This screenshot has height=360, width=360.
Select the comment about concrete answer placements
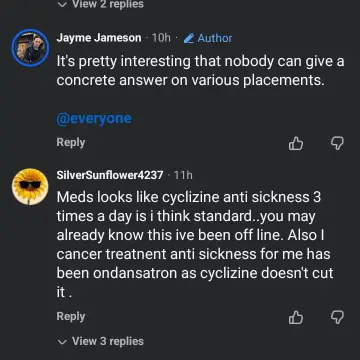[200, 71]
